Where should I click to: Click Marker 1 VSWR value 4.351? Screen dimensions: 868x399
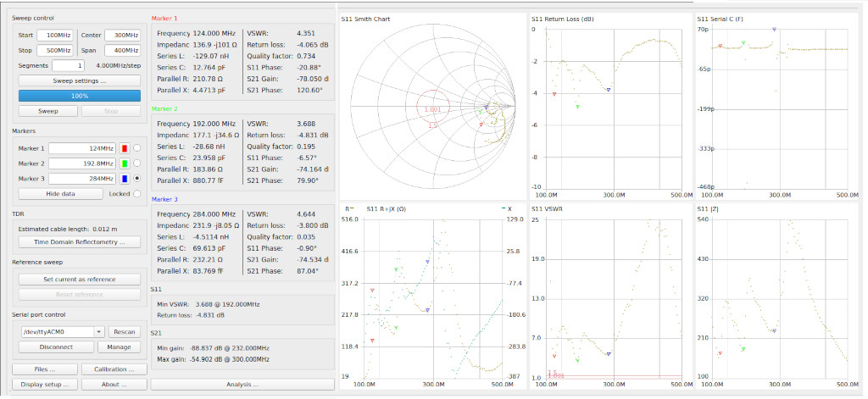coord(306,33)
